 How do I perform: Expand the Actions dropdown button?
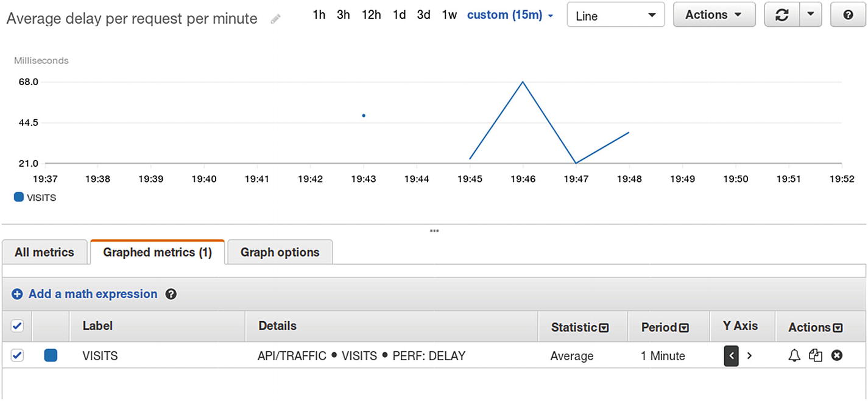[714, 15]
